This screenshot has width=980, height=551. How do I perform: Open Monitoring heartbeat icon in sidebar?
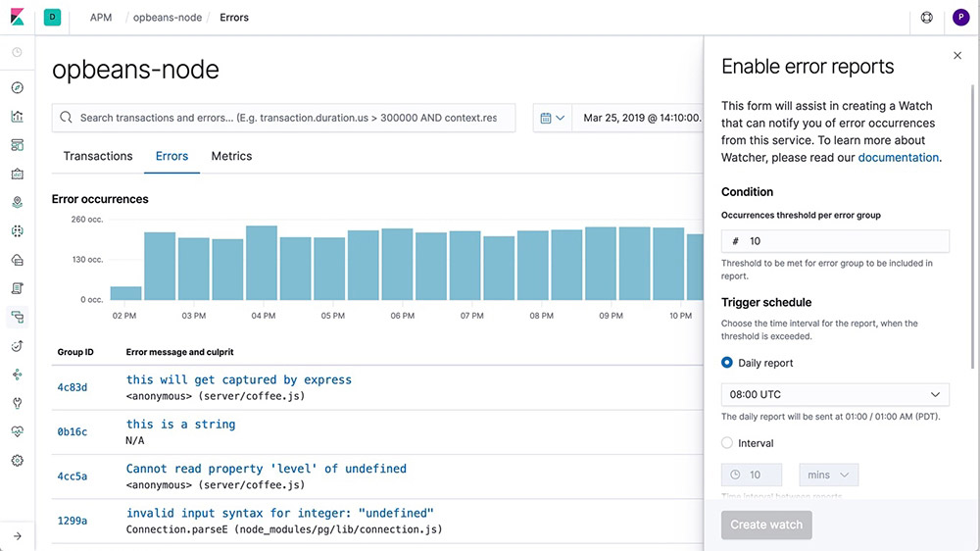(17, 431)
